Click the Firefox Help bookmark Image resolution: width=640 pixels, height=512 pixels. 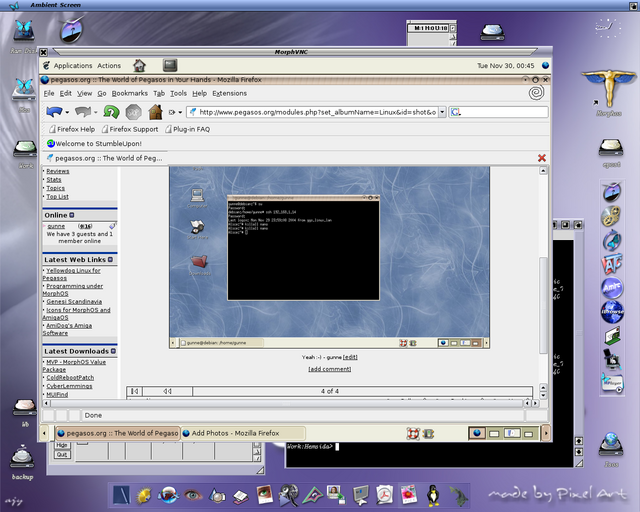72,129
